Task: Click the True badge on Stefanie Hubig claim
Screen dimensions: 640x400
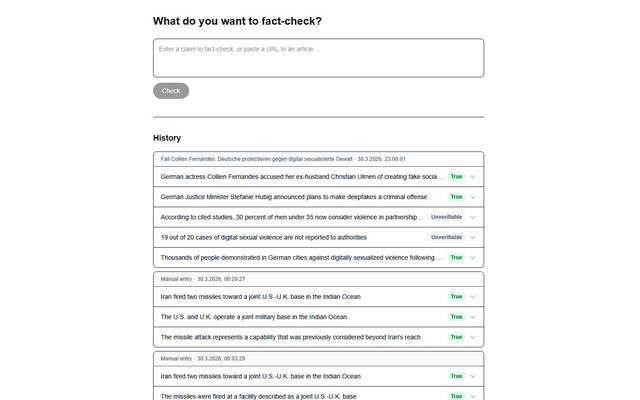Action: [x=456, y=197]
